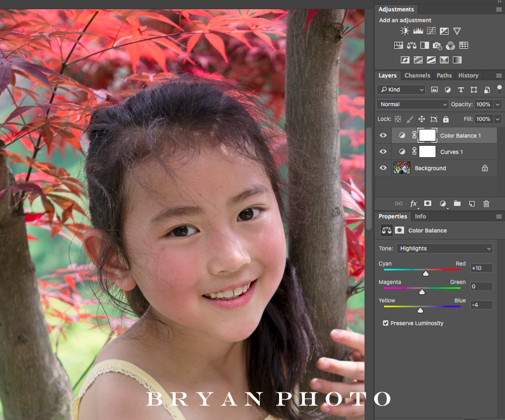Add a Color Lookup adjustment
Viewport: 505px width, 420px height.
(464, 46)
